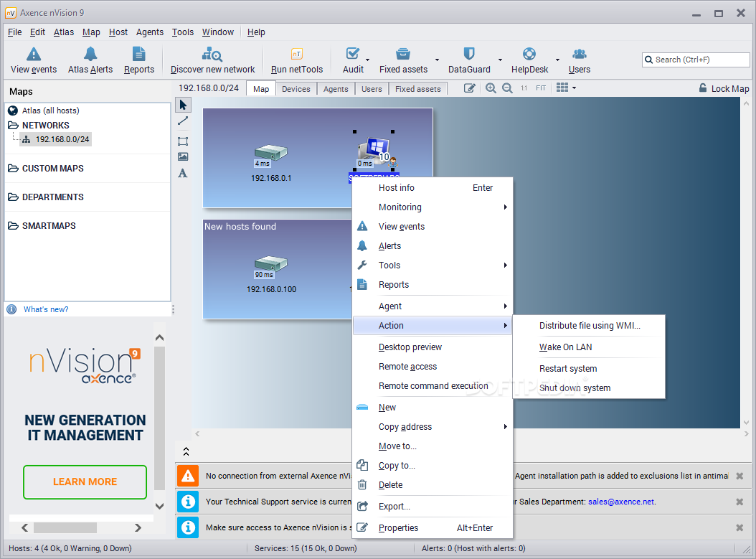Open the Fixed assets dropdown arrow
Screen dimensions: 756x559
point(438,60)
